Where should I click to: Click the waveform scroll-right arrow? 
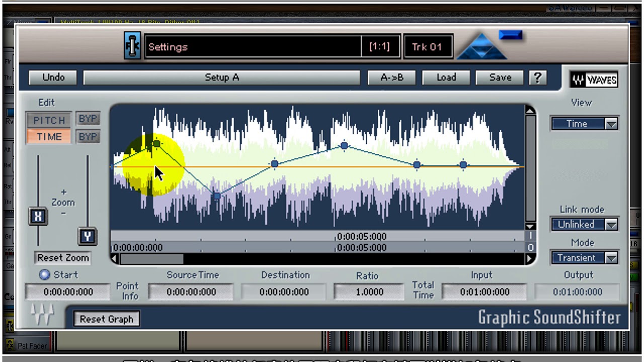click(530, 259)
